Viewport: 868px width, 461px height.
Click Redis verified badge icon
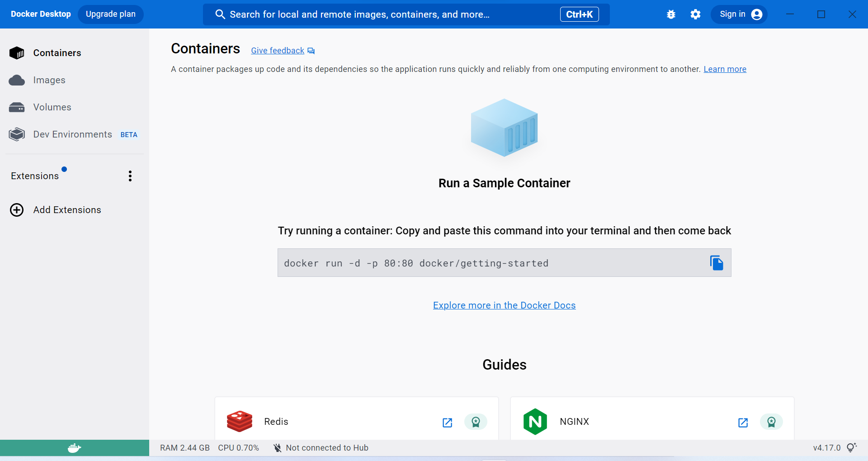tap(476, 422)
